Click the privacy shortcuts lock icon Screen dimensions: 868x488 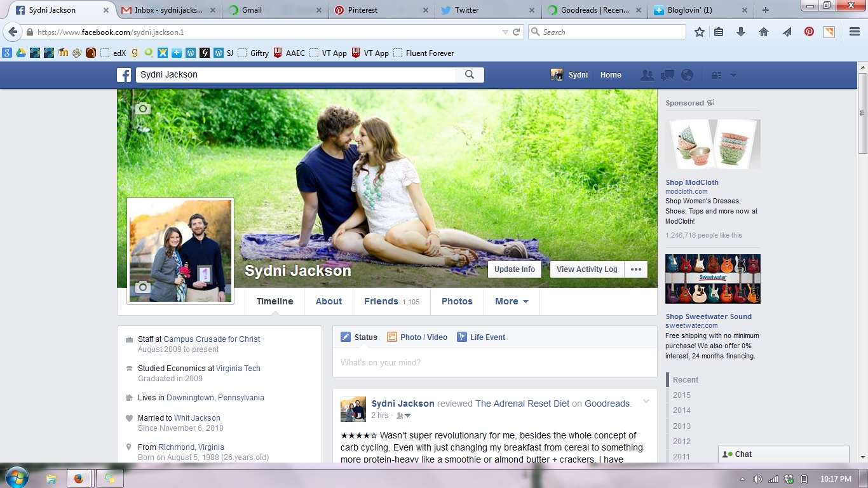(716, 75)
